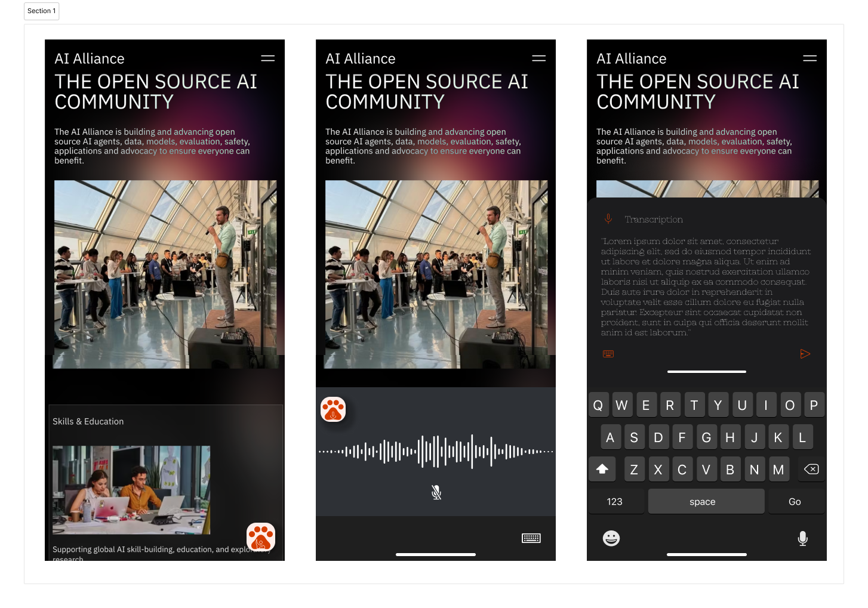The image size is (868, 608).
Task: Tap the Y key on the keyboard
Action: [x=718, y=405]
